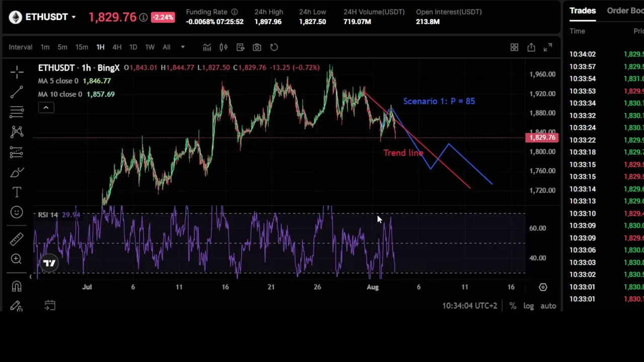The height and width of the screenshot is (362, 644).
Task: Click the Open Interest value 213.8M
Action: 428,22
